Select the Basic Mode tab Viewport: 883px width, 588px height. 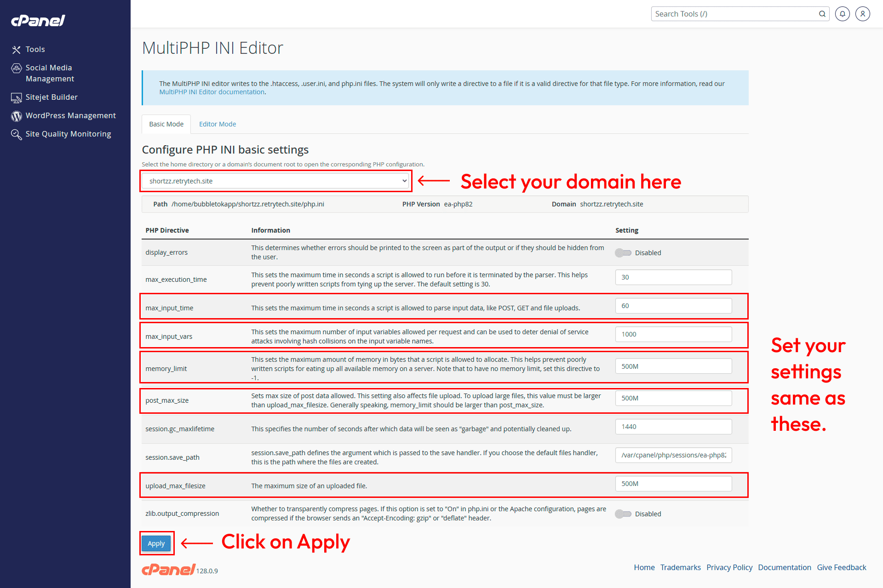[166, 124]
